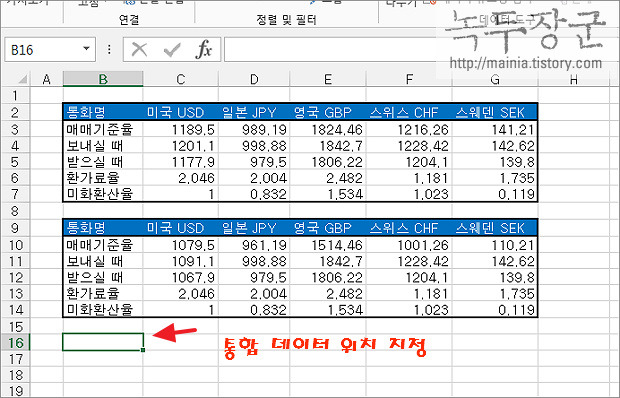Click cell with value 1201.1
Image resolution: width=620 pixels, height=398 pixels.
[x=180, y=145]
